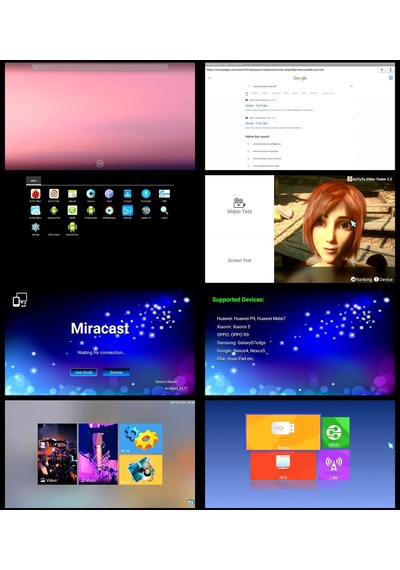The height and width of the screenshot is (570, 400).
Task: Open the Downloads app icon
Action: [x=146, y=194]
